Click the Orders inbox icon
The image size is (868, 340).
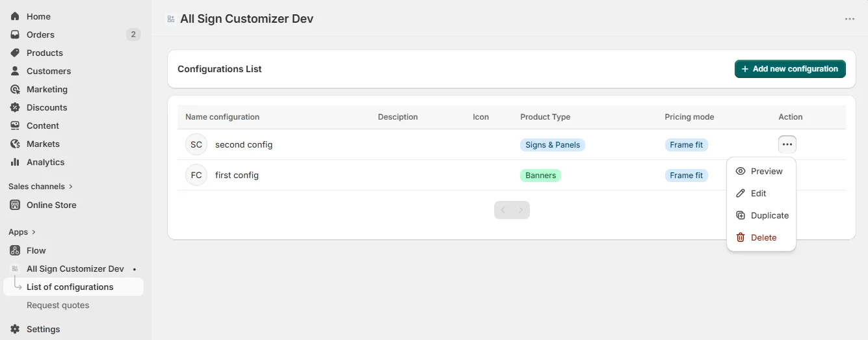[x=15, y=34]
